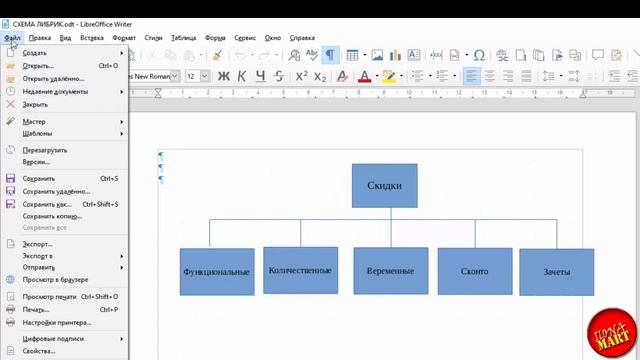640x360 pixels.
Task: Open Insert Field dropdown arrow
Action: tap(467, 55)
